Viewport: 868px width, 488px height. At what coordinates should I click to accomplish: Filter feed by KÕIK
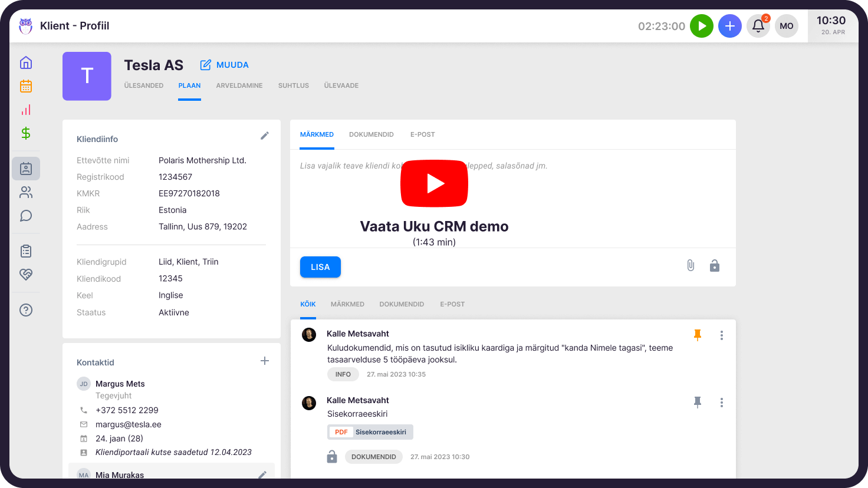[x=308, y=304]
